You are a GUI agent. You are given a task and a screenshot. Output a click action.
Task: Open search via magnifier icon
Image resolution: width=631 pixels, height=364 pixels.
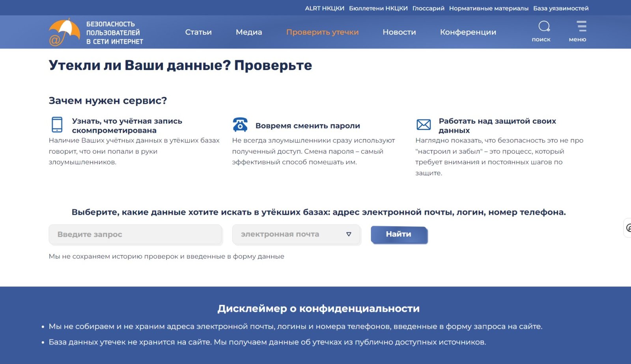544,26
